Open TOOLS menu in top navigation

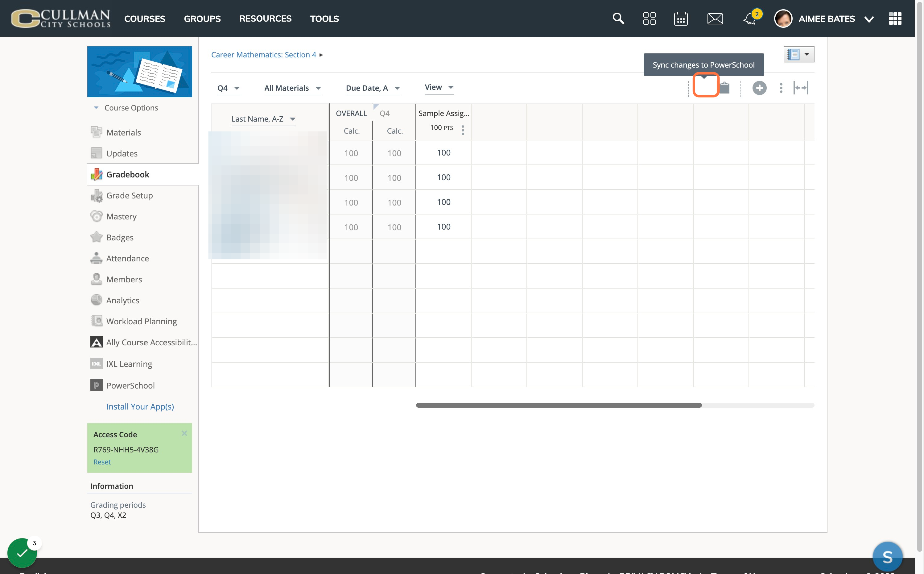(x=324, y=19)
